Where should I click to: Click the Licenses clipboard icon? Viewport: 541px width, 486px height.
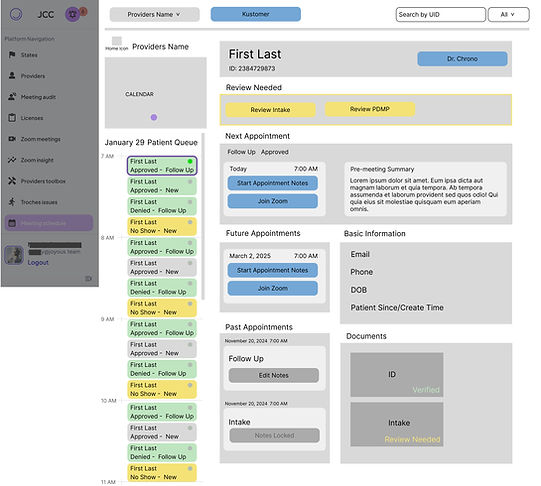click(x=12, y=118)
